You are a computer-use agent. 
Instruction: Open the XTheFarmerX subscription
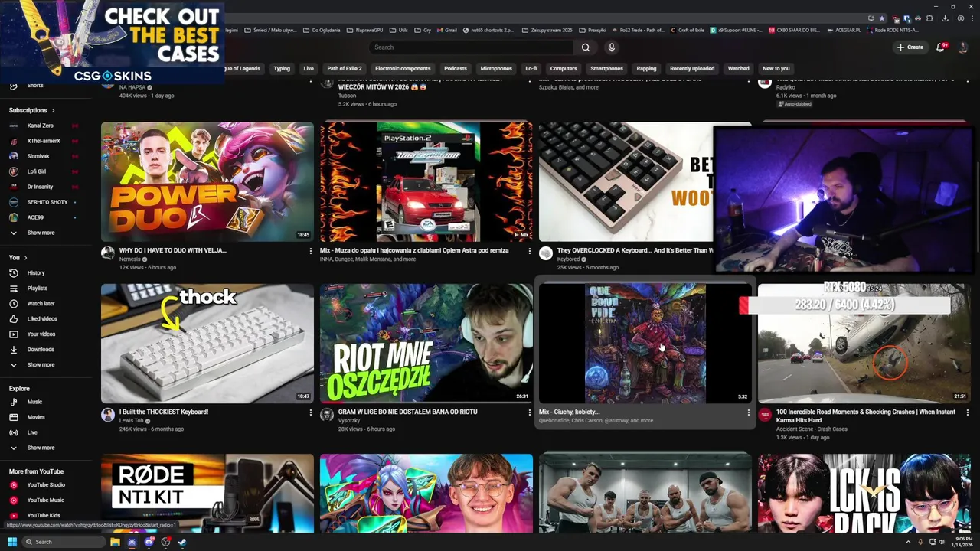[44, 141]
